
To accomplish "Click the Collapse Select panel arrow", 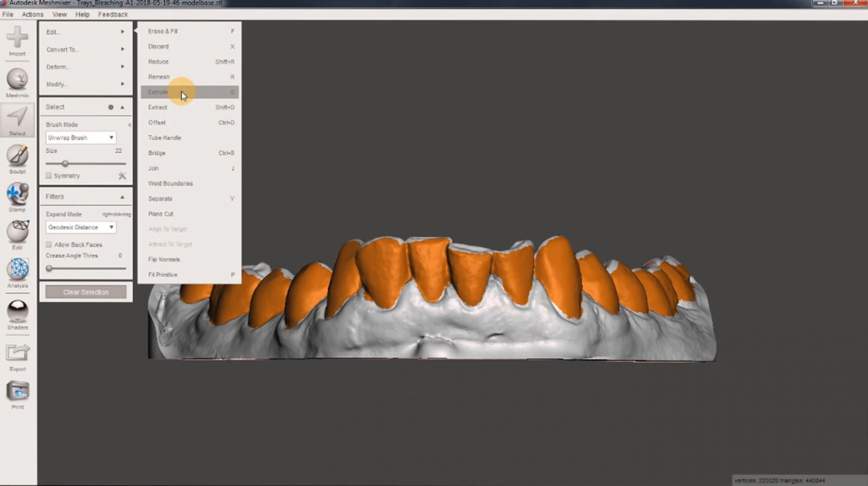I will point(123,107).
